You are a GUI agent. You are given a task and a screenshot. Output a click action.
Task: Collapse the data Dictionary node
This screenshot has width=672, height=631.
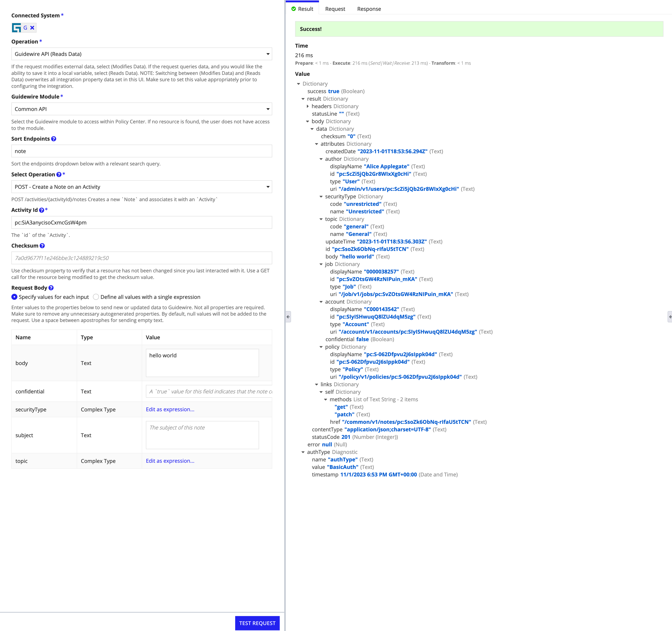(x=312, y=129)
